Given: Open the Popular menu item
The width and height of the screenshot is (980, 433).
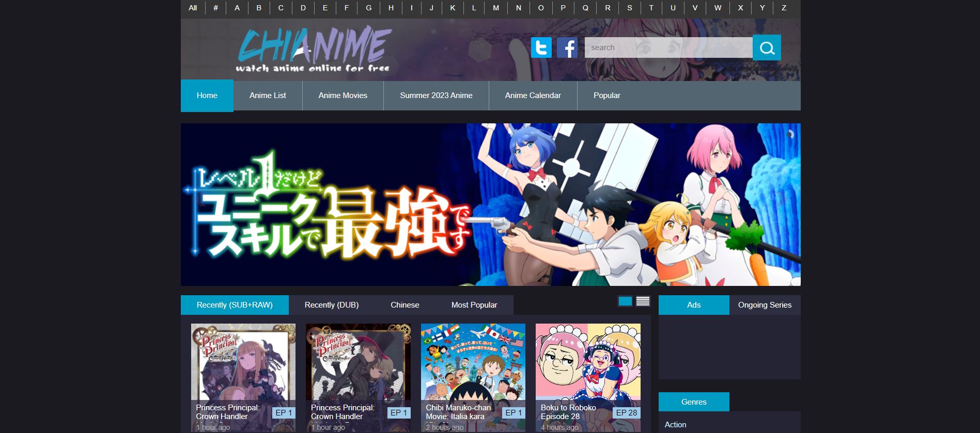Looking at the screenshot, I should point(607,95).
